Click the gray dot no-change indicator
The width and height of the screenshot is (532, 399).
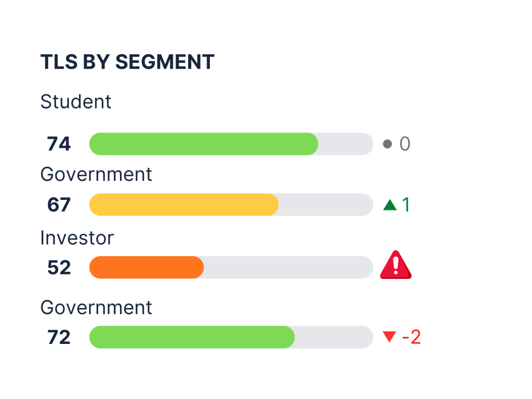[x=387, y=144]
